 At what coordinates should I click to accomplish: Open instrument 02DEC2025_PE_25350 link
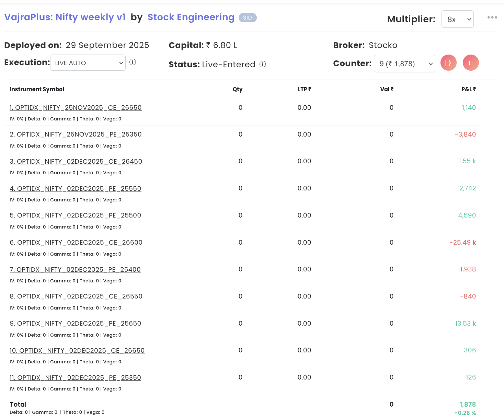[x=76, y=378]
